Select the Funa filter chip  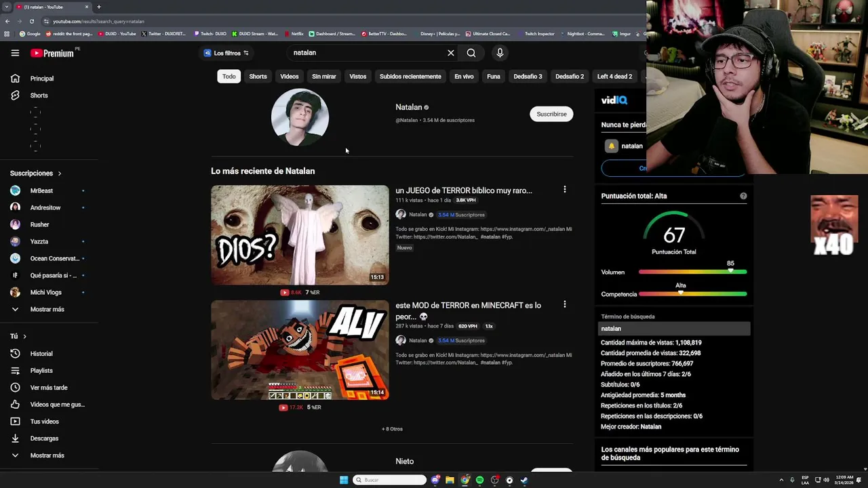[494, 77]
